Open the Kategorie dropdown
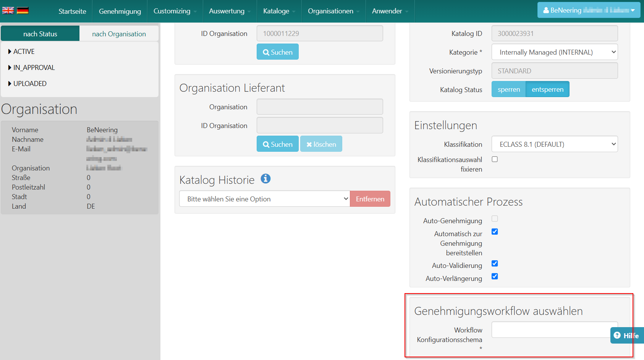Screen dimensions: 644x360 pos(554,52)
